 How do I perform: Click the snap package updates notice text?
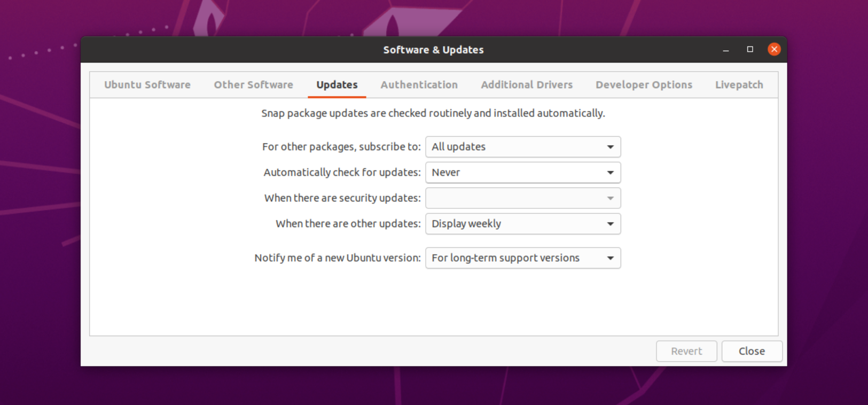[x=433, y=113]
